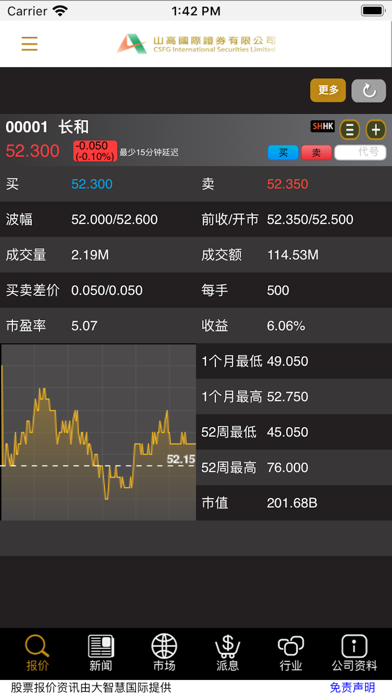
Task: Tap the CSFG company logo
Action: pos(196,44)
